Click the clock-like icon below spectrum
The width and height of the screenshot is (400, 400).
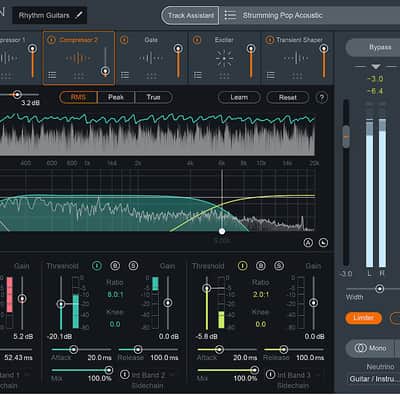pos(323,243)
